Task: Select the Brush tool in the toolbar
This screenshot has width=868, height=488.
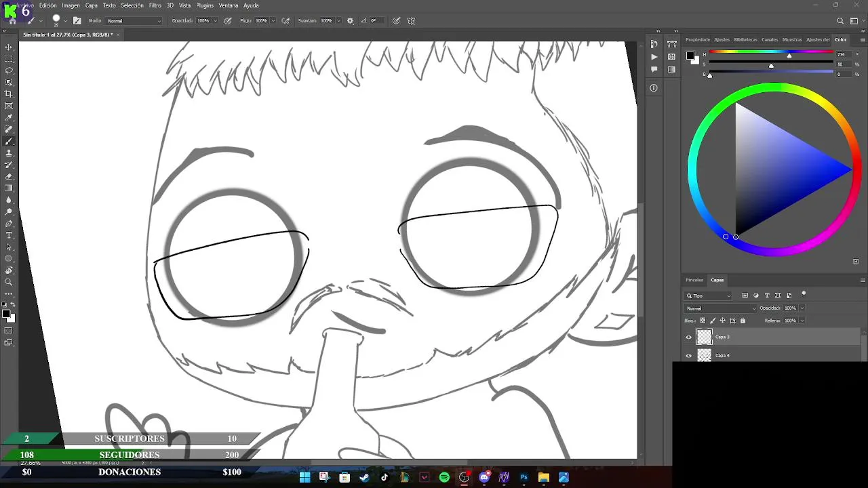Action: (9, 142)
